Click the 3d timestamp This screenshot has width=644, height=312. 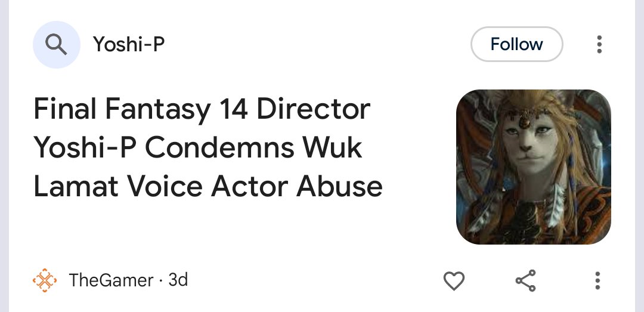click(178, 280)
